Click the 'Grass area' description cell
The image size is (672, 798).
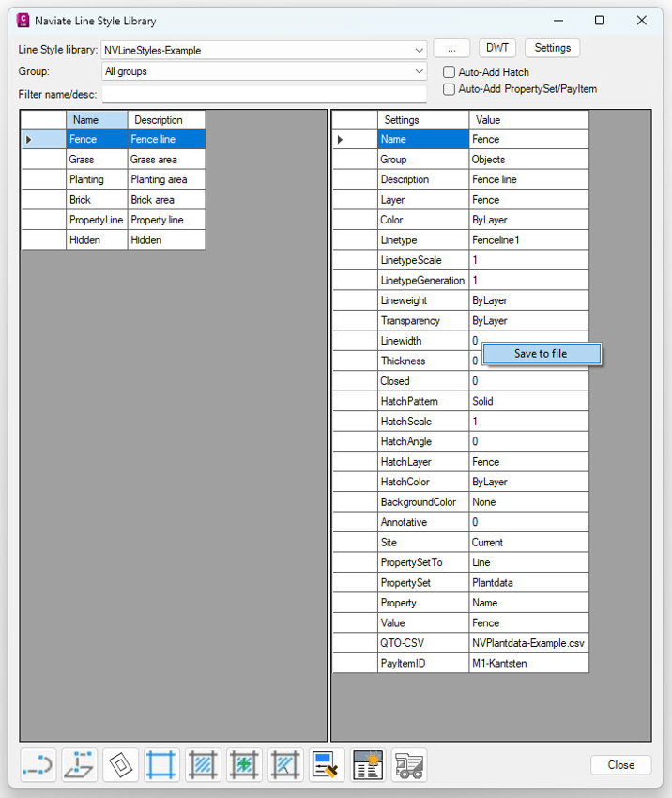point(166,160)
